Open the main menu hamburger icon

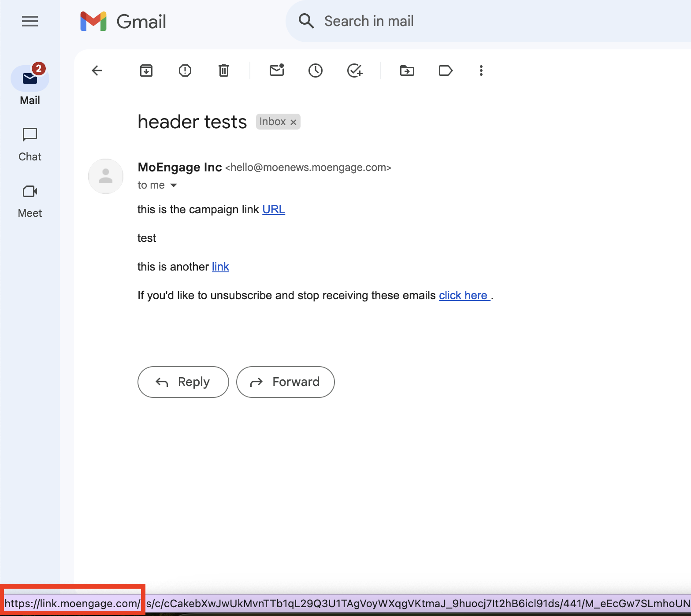[30, 21]
